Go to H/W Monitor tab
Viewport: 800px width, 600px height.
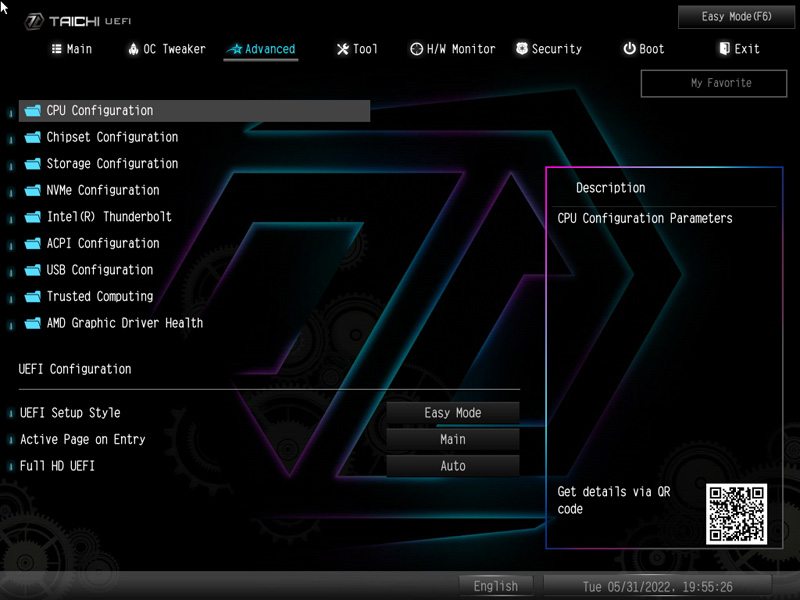coord(453,49)
